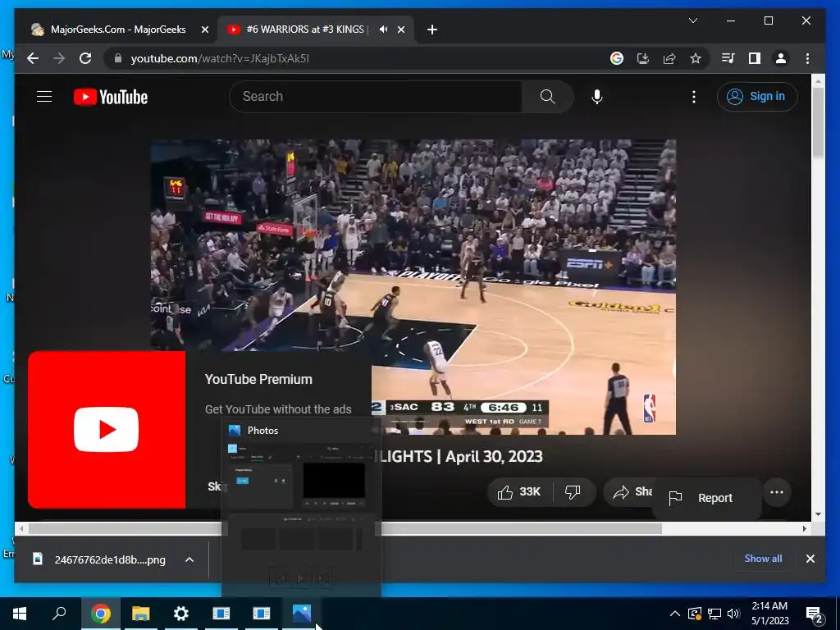Open YouTube settings three-dot menu
This screenshot has width=840, height=630.
point(694,97)
